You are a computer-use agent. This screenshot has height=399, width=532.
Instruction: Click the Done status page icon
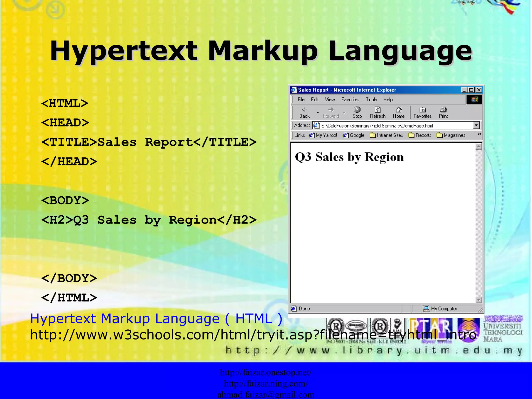click(x=294, y=309)
